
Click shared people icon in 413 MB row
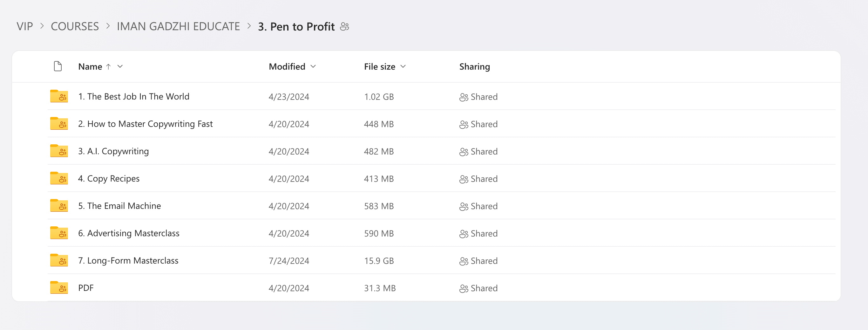click(464, 179)
